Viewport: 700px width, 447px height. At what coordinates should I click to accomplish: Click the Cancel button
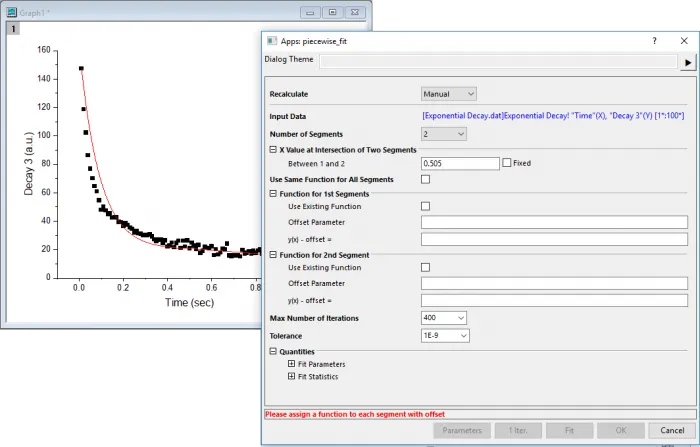point(672,430)
